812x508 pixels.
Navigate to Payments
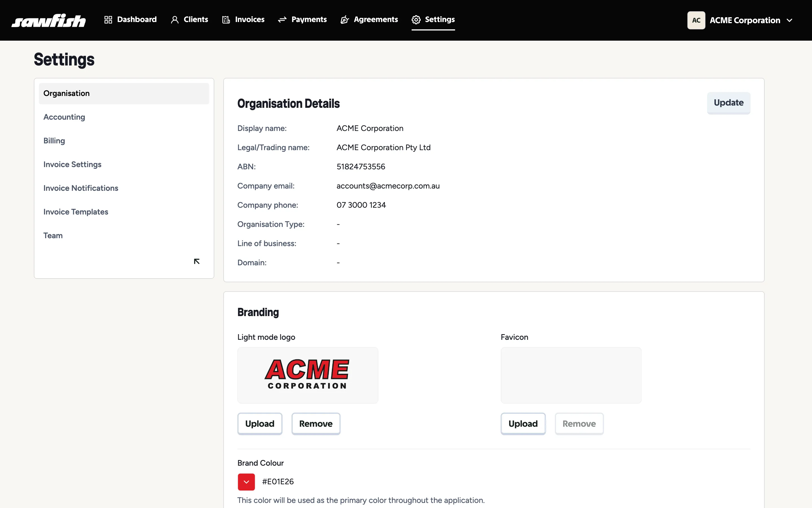(302, 19)
